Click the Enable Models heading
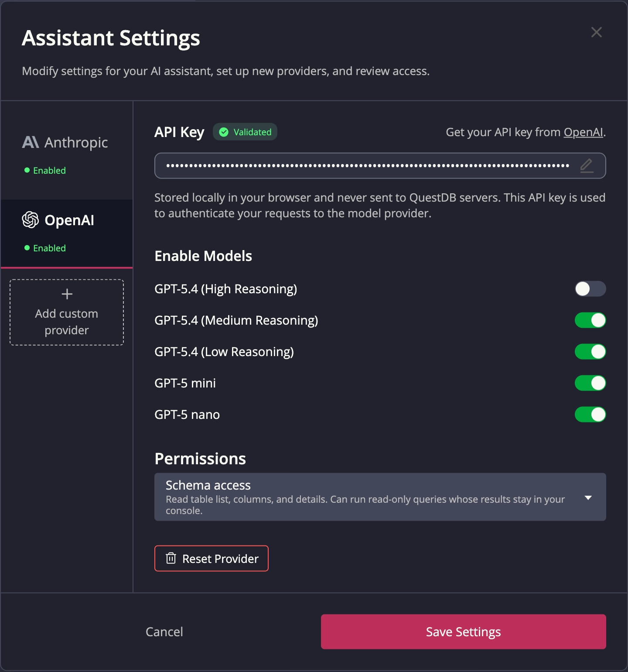628x672 pixels. 203,256
